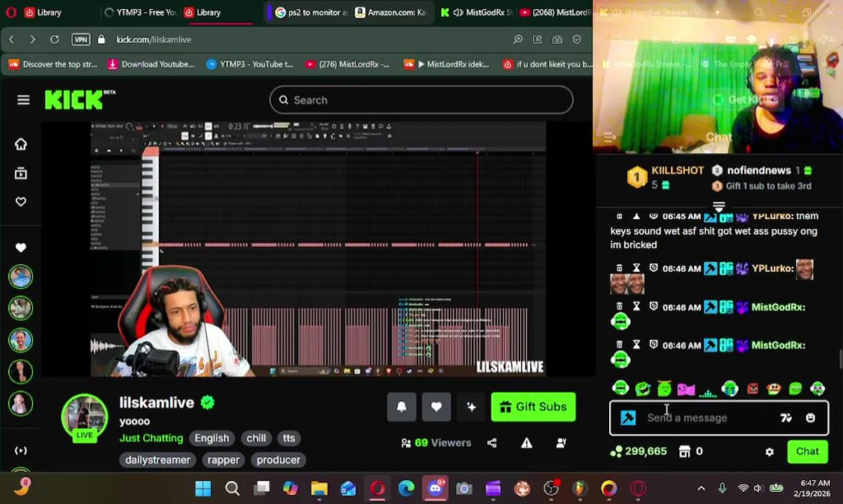Screen dimensions: 843x504
Task: Click the YPLurko username at 06:46 AM
Action: tap(772, 268)
